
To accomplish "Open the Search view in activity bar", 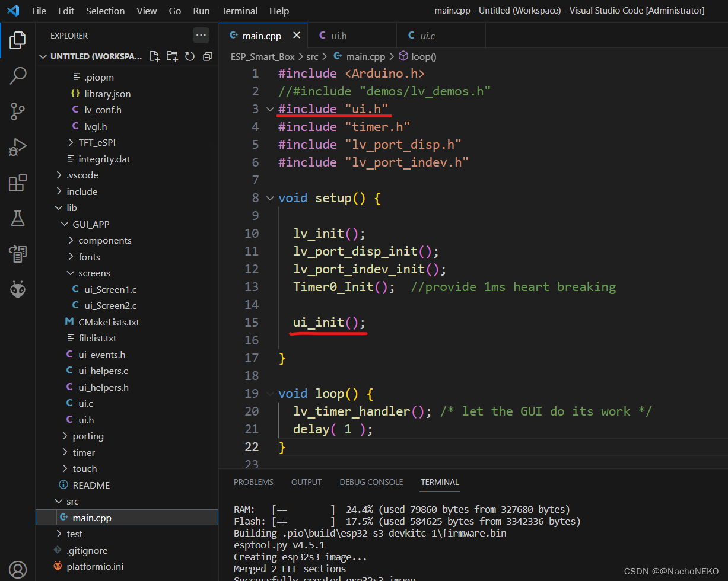I will tap(18, 75).
